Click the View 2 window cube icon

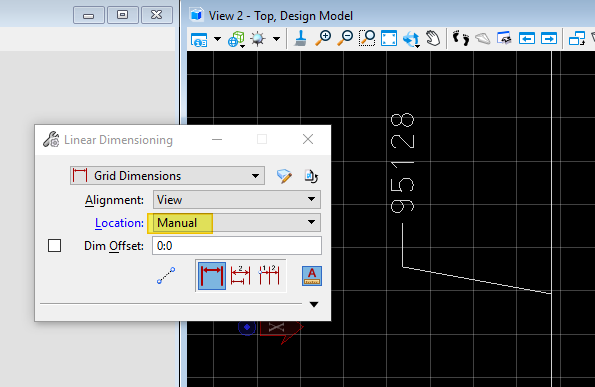[x=197, y=15]
